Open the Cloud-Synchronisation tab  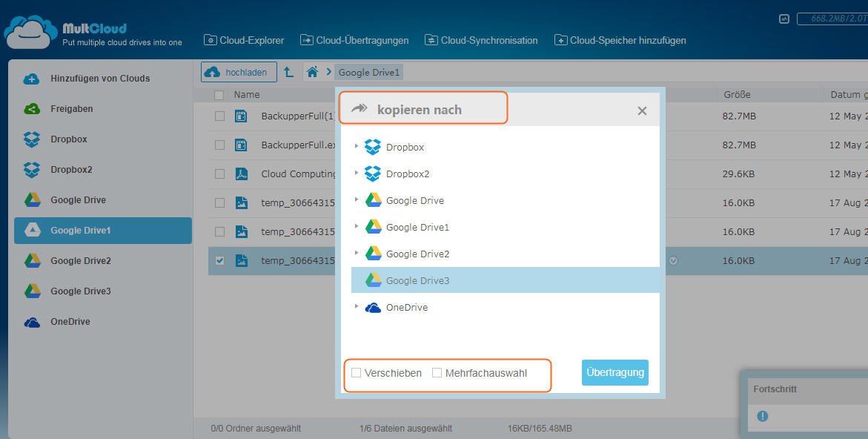(x=481, y=40)
